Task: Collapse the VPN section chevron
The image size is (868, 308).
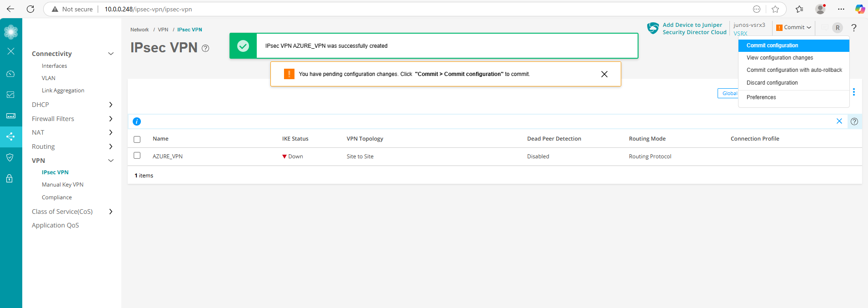Action: click(110, 161)
